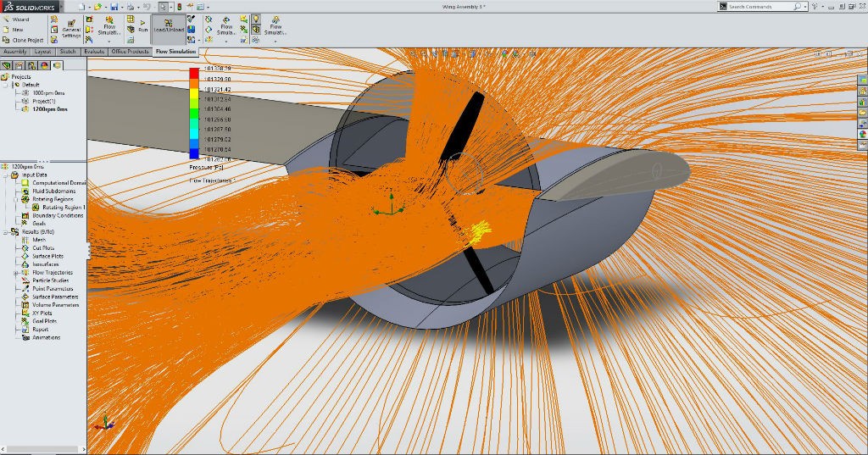The image size is (868, 455).
Task: Select the Surface Plots tree icon
Action: tap(25, 256)
